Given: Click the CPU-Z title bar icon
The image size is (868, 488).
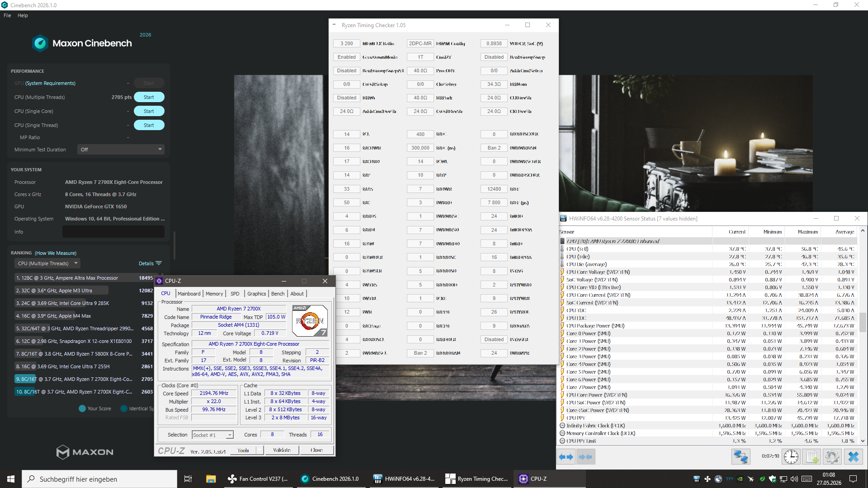Looking at the screenshot, I should click(159, 281).
